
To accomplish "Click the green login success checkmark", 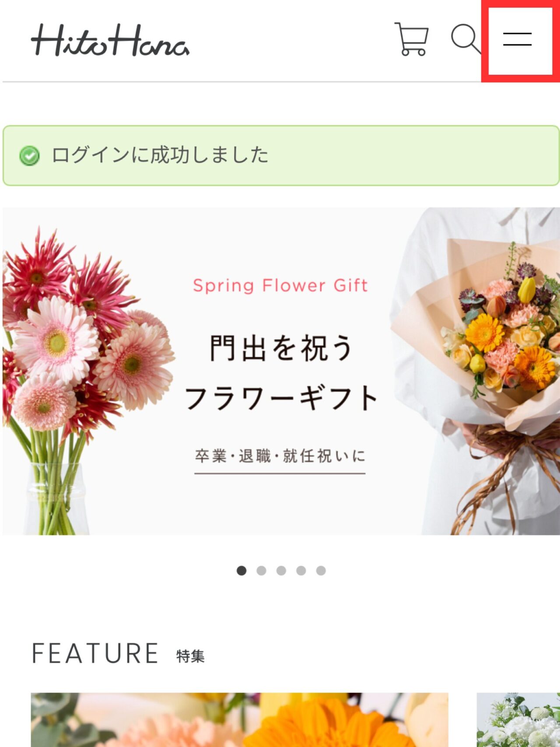I will [29, 155].
